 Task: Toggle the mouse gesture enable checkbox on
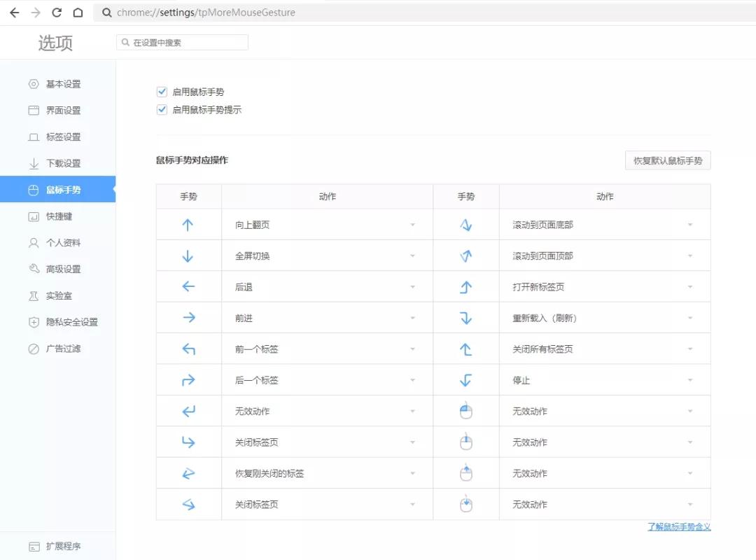(162, 91)
